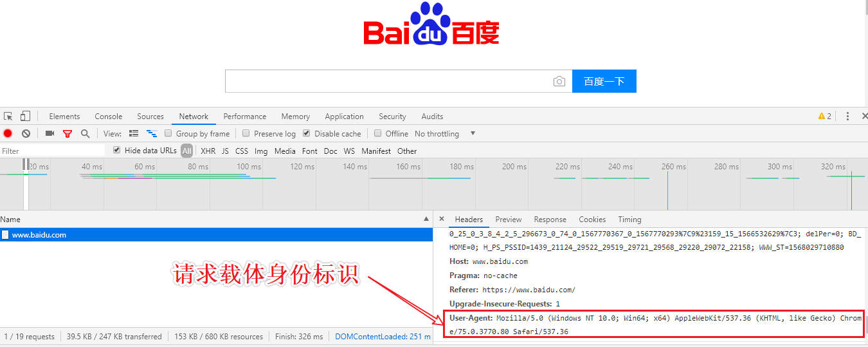Image resolution: width=868 pixels, height=347 pixels.
Task: Filter requests by Img
Action: point(261,151)
